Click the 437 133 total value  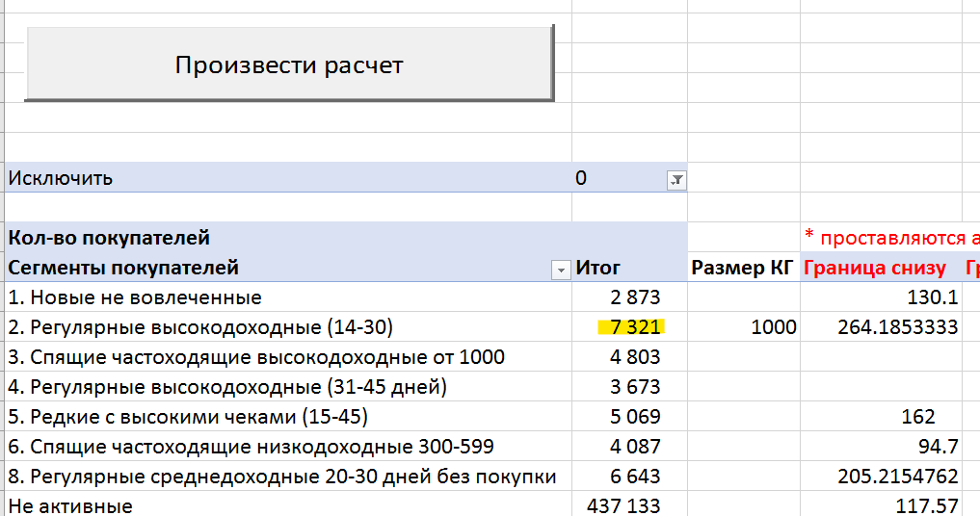pos(623,505)
